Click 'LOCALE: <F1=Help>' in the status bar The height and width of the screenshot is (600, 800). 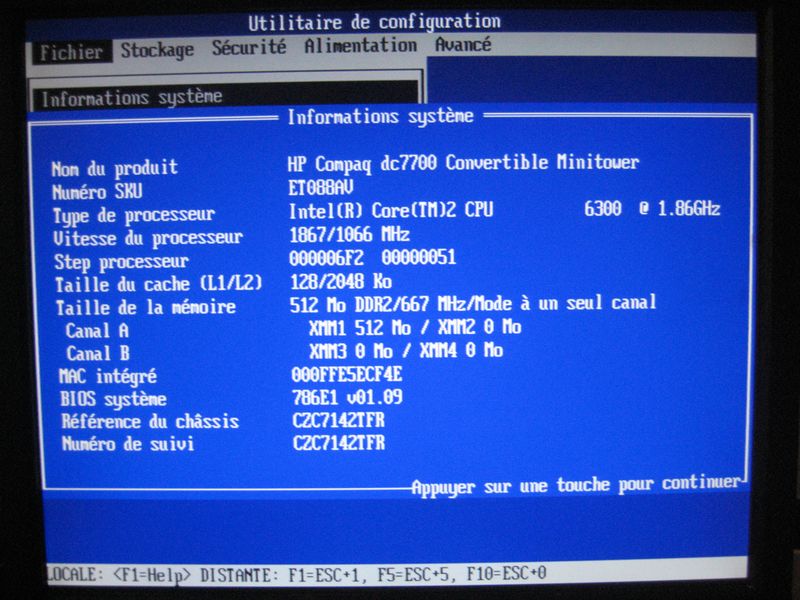118,575
